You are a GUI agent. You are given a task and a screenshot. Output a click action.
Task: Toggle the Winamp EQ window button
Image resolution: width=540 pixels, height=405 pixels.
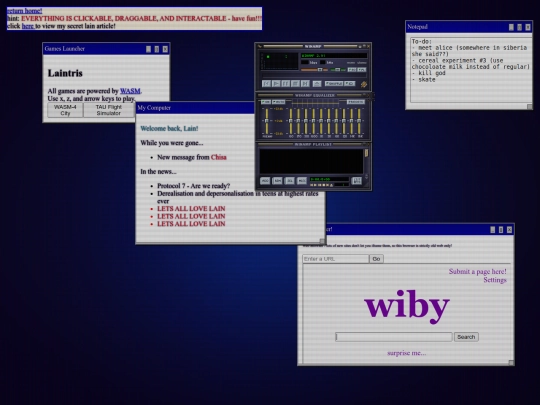pyautogui.click(x=352, y=70)
